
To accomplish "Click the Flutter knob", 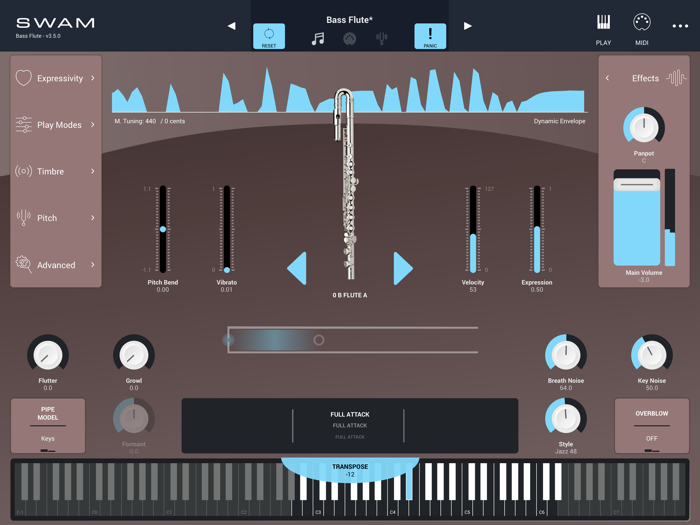I will pos(48,355).
